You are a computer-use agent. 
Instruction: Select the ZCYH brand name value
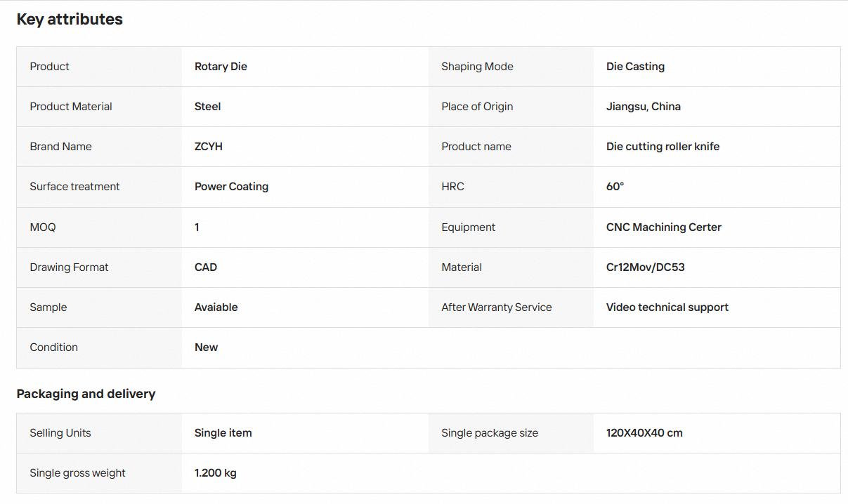(x=208, y=147)
